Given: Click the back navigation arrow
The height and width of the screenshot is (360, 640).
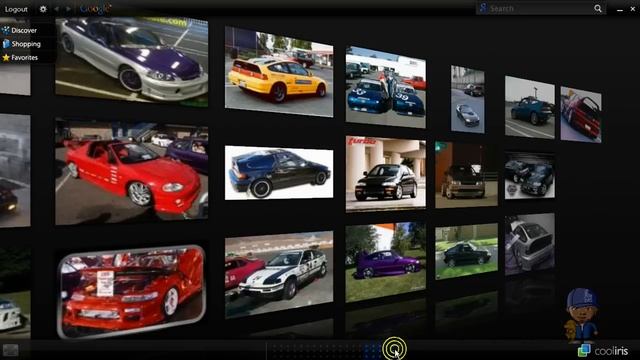Looking at the screenshot, I should (56, 9).
